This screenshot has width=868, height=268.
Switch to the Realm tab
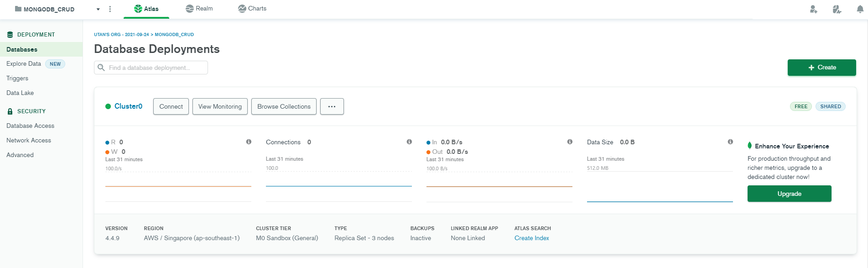point(199,9)
